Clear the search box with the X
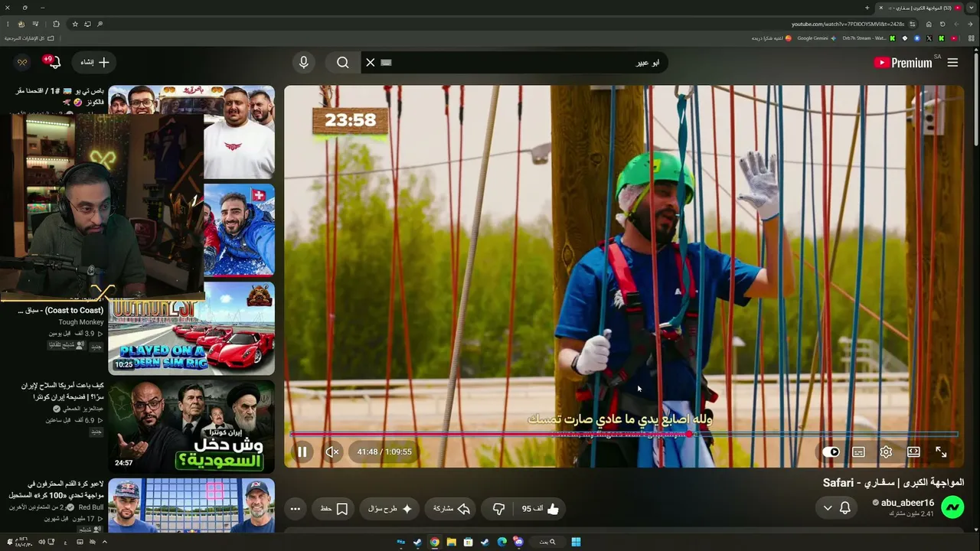Image resolution: width=980 pixels, height=551 pixels. click(x=371, y=63)
